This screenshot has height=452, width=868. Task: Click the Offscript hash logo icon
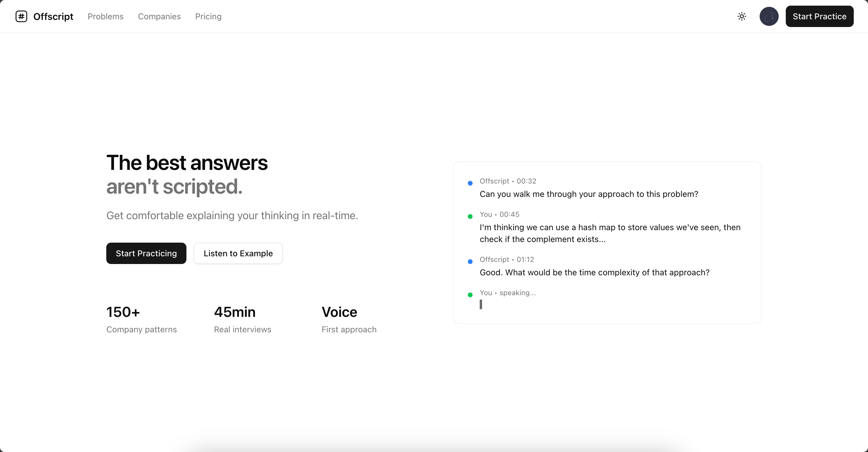pyautogui.click(x=21, y=16)
